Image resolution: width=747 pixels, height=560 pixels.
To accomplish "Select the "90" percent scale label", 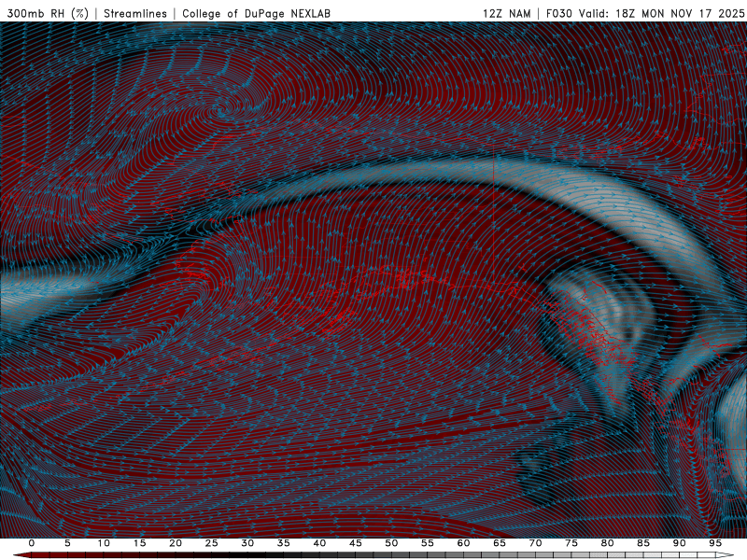I will [679, 543].
